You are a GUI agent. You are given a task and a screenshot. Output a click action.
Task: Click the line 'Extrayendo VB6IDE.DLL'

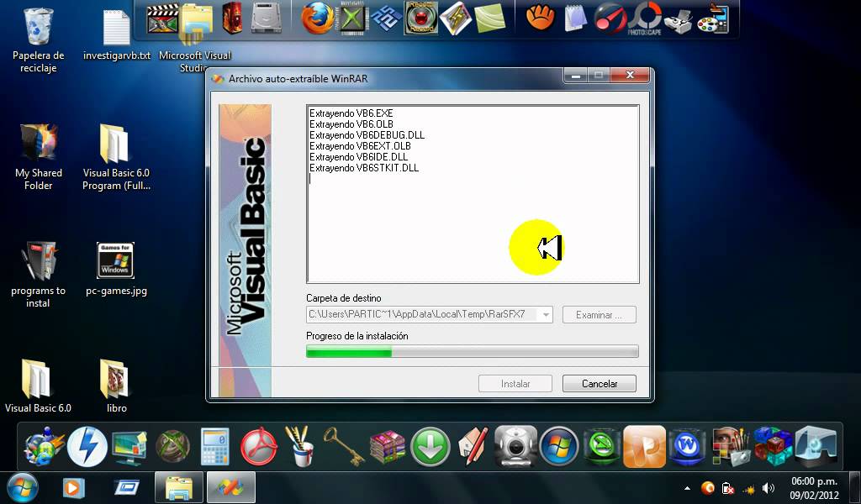point(358,157)
